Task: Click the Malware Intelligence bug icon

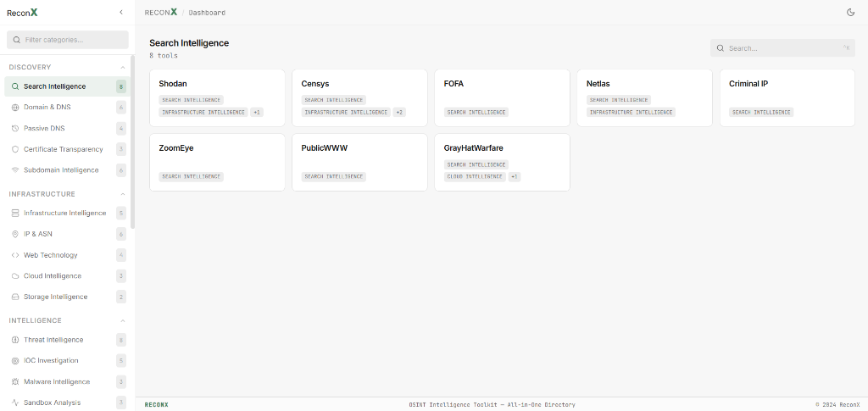Action: pos(15,381)
